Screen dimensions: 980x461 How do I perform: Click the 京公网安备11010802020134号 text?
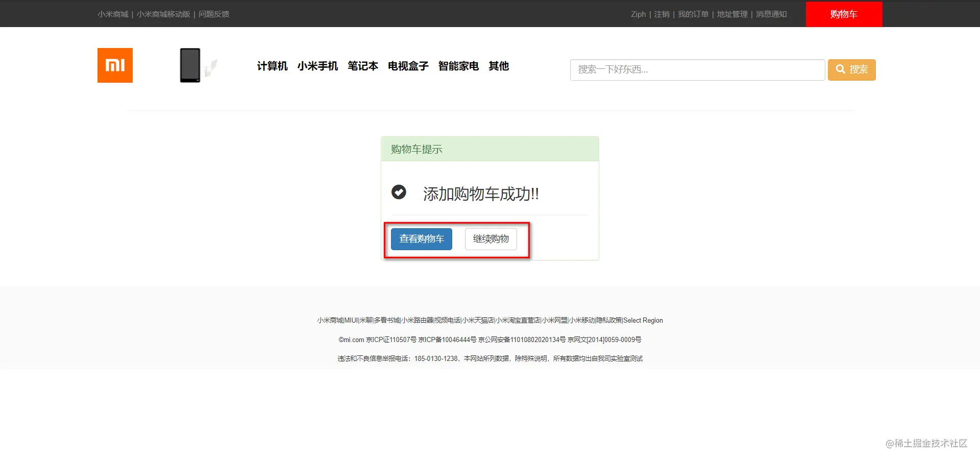point(522,340)
